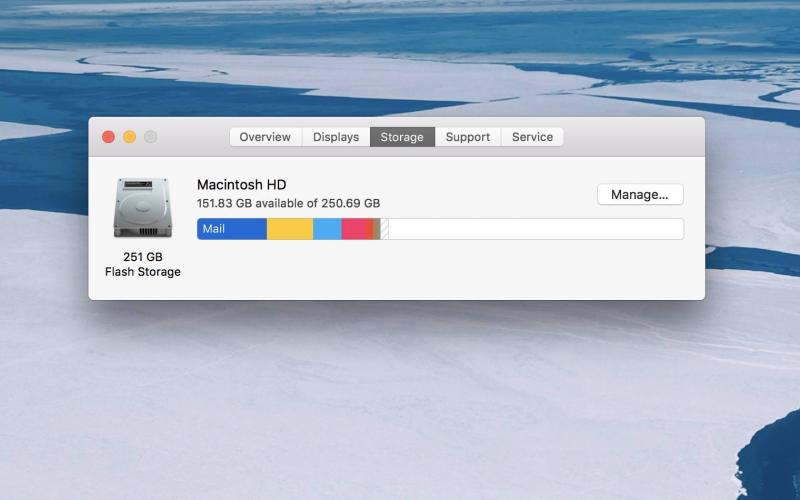Select the blue Mail storage segment
800x500 pixels.
[x=232, y=229]
